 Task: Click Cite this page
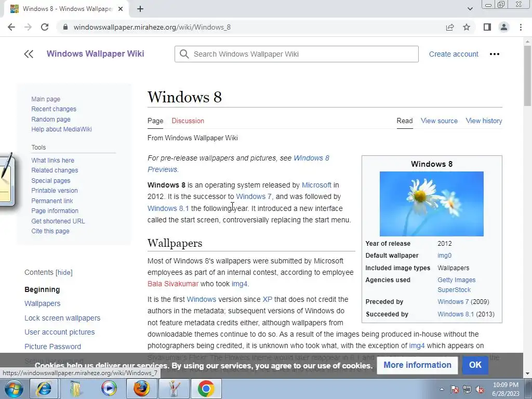point(50,231)
